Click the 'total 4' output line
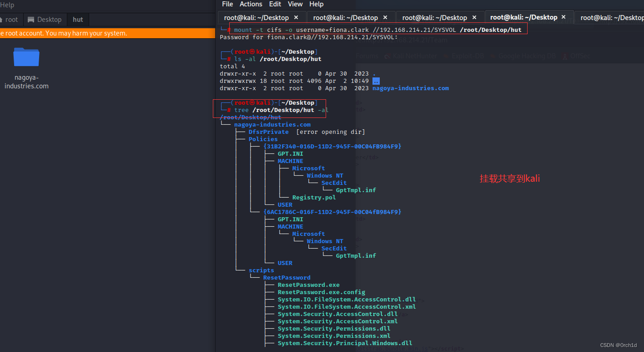The width and height of the screenshot is (644, 352). click(x=232, y=66)
